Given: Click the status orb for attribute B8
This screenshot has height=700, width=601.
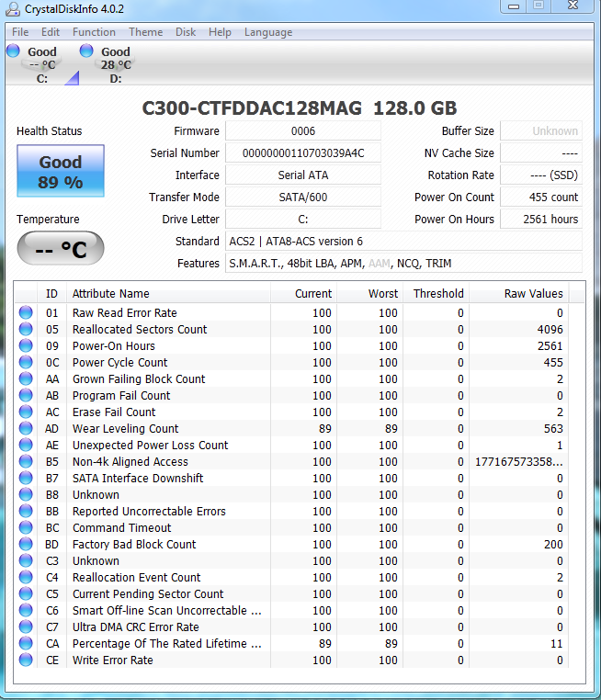Looking at the screenshot, I should pos(26,494).
